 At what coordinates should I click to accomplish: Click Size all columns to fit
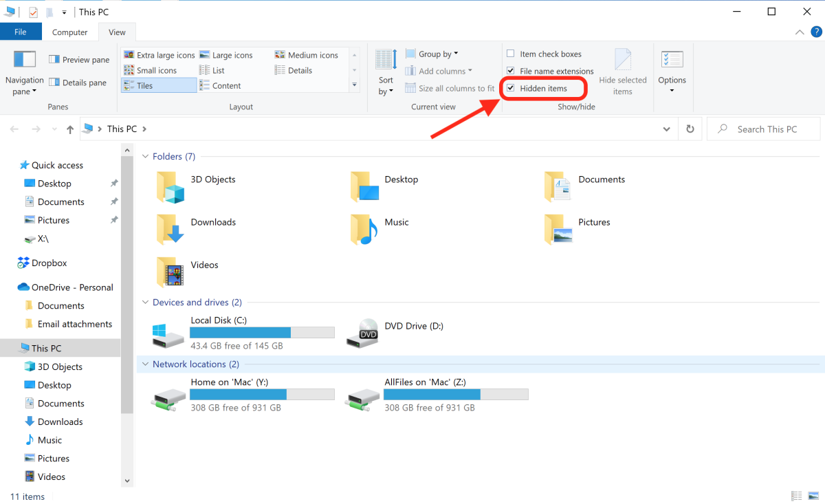coord(450,88)
